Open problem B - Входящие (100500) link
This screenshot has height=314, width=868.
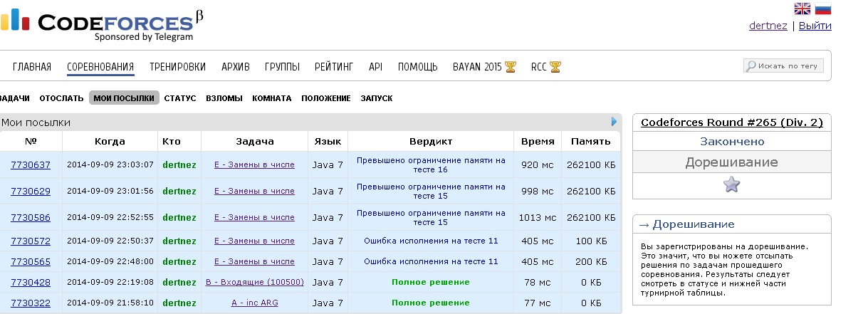[x=255, y=282]
